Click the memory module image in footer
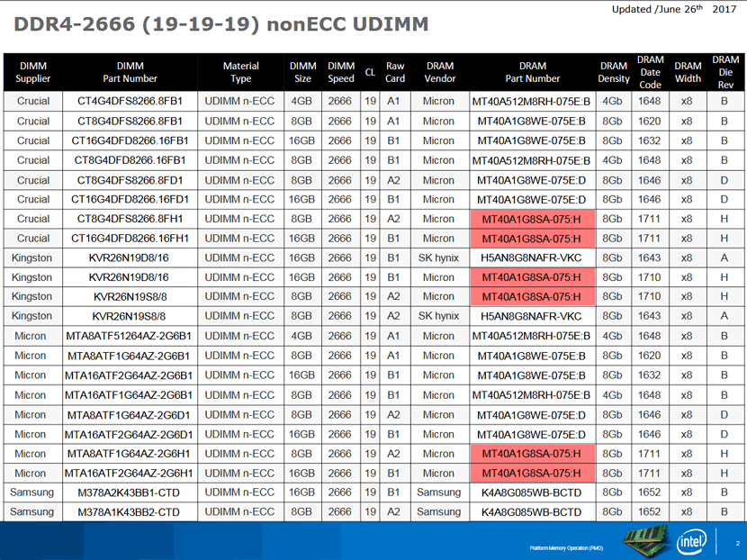Screen dimensions: 747x560 [x=647, y=540]
